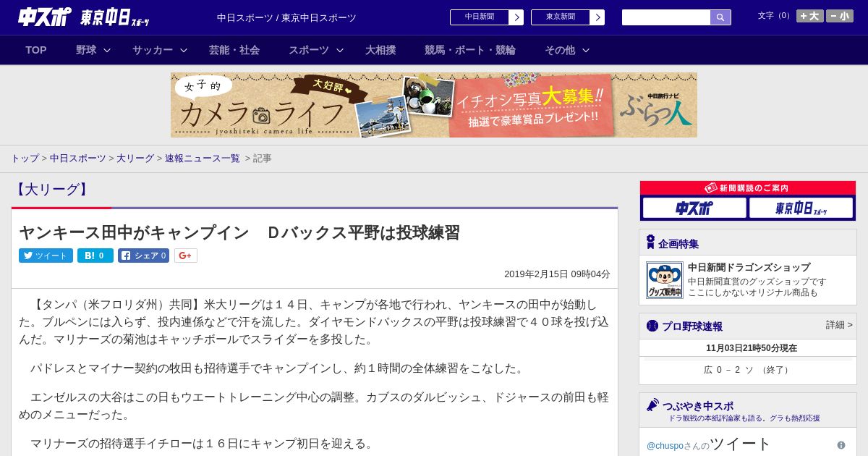Share article with Facebook シェア button
This screenshot has width=868, height=456.
(x=144, y=256)
